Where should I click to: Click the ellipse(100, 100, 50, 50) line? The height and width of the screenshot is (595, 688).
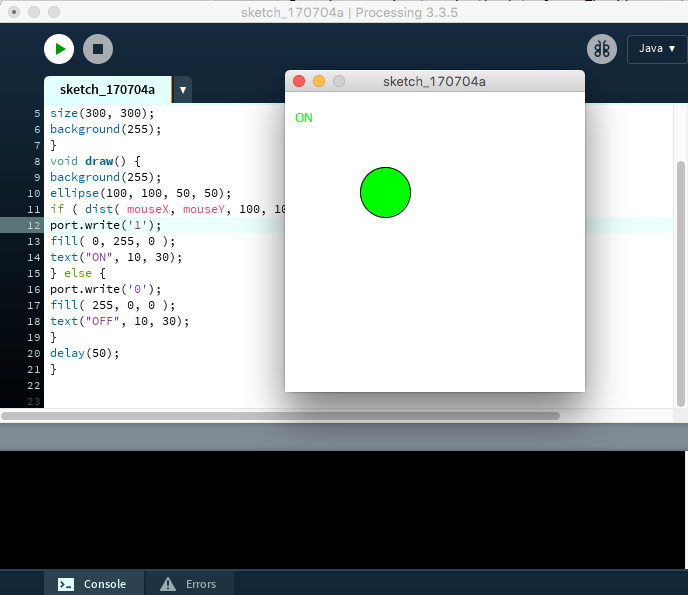pyautogui.click(x=140, y=193)
